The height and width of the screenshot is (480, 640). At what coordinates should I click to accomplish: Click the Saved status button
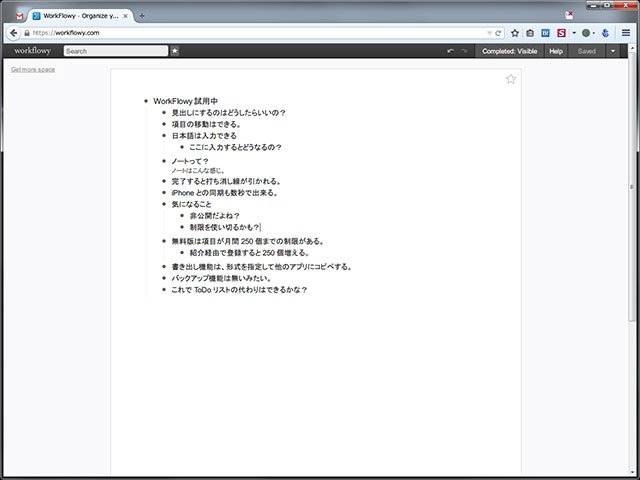tap(587, 51)
